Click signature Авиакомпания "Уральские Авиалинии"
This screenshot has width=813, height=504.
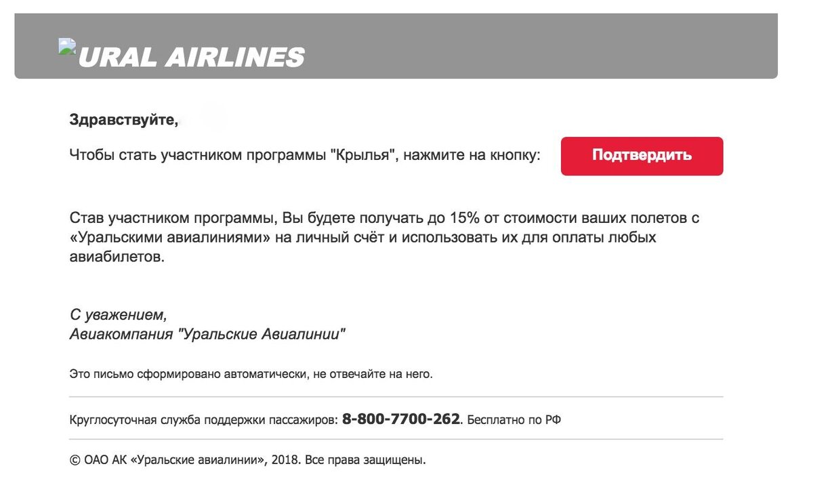point(207,334)
